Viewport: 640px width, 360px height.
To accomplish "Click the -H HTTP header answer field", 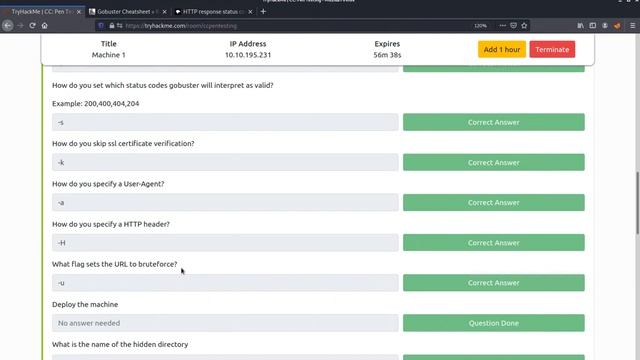I will [x=225, y=242].
